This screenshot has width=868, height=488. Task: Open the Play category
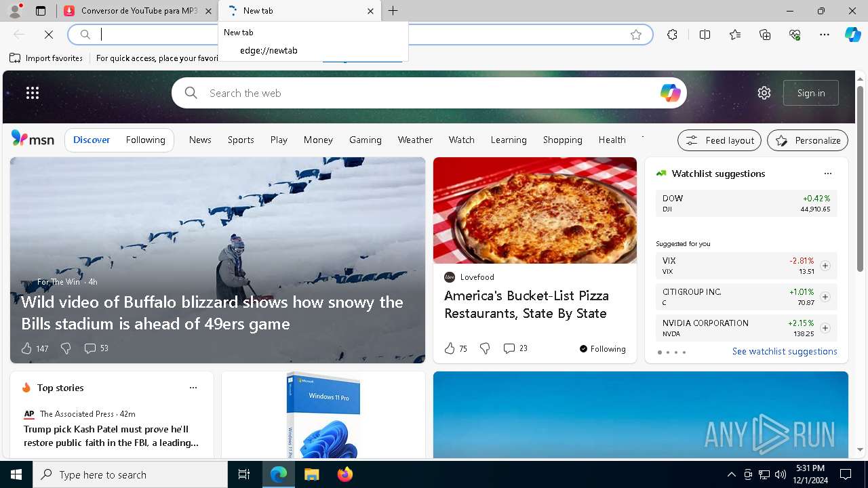[x=279, y=140]
